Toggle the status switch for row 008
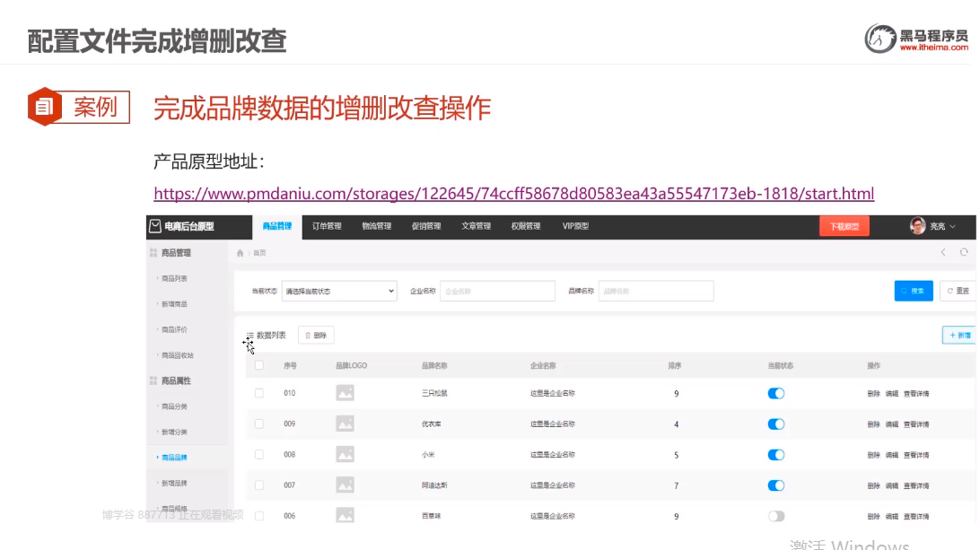 [x=775, y=454]
